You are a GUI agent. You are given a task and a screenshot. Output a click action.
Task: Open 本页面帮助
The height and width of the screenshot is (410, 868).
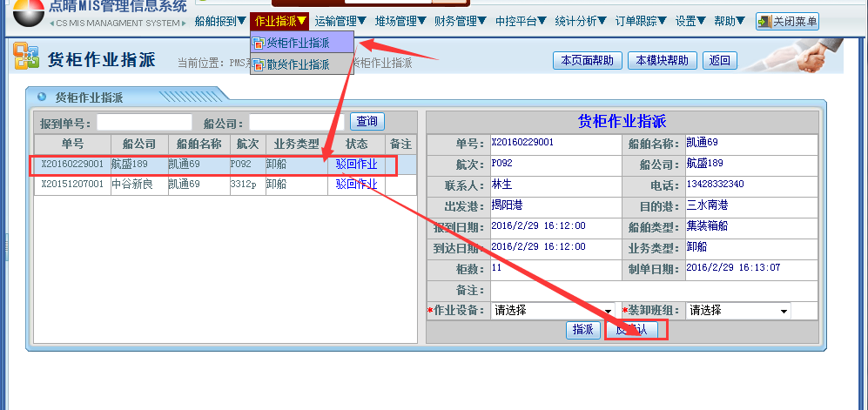tap(587, 60)
